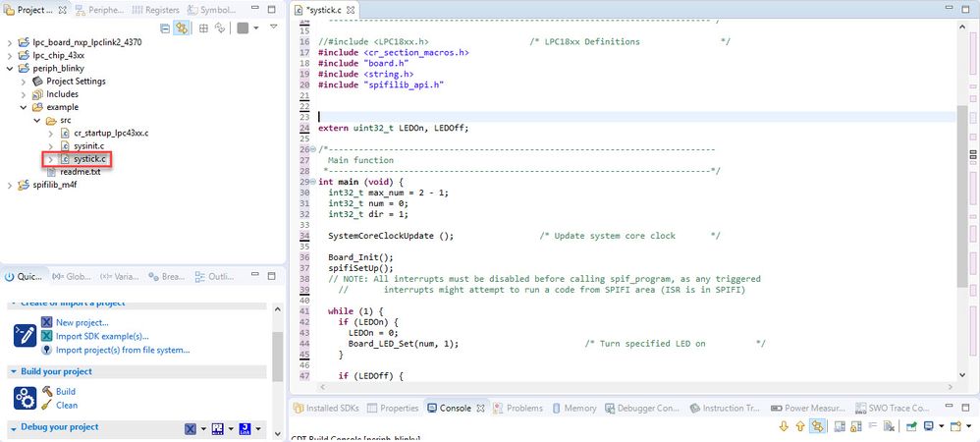Expand Project Settings node
Image resolution: width=980 pixels, height=442 pixels.
pyautogui.click(x=24, y=82)
